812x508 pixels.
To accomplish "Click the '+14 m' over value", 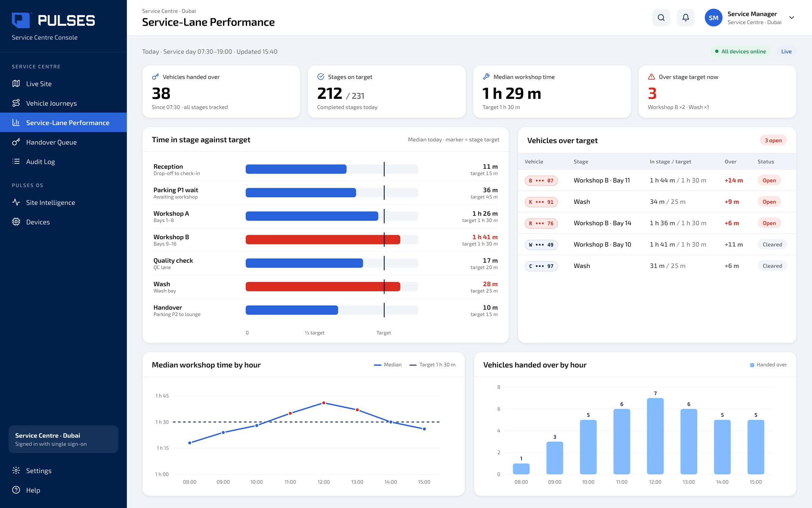I will pyautogui.click(x=734, y=181).
